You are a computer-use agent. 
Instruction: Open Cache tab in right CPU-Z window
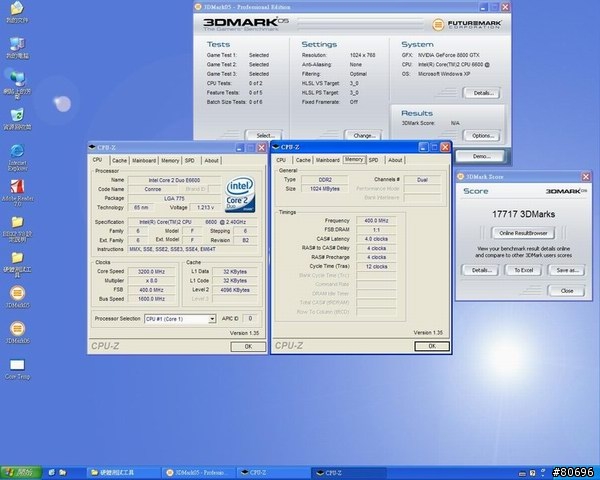(303, 160)
